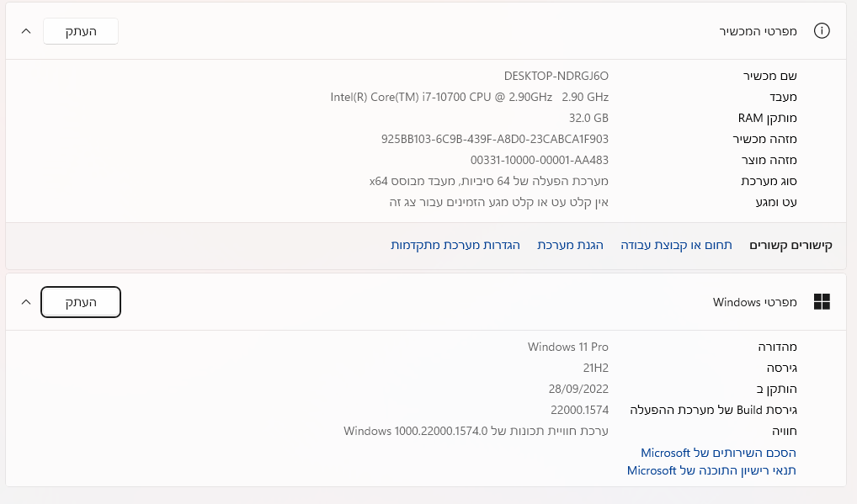Collapse the device specifications section chevron
This screenshot has height=504, width=857.
26,31
